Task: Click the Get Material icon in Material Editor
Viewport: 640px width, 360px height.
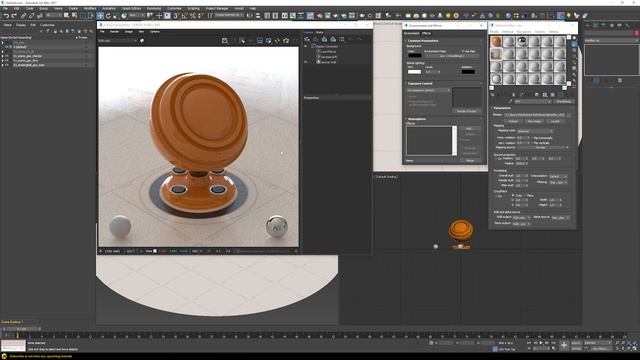Action: [x=493, y=94]
